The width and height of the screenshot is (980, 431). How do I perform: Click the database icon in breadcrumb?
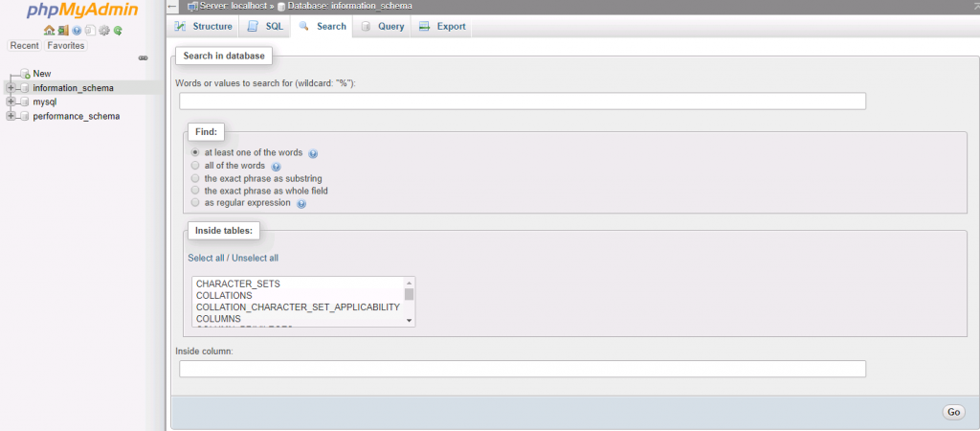point(281,7)
